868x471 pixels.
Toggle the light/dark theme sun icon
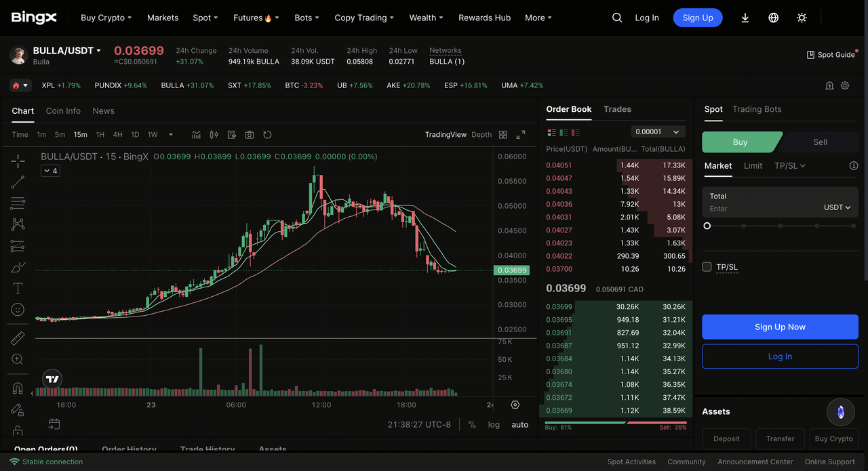[802, 18]
